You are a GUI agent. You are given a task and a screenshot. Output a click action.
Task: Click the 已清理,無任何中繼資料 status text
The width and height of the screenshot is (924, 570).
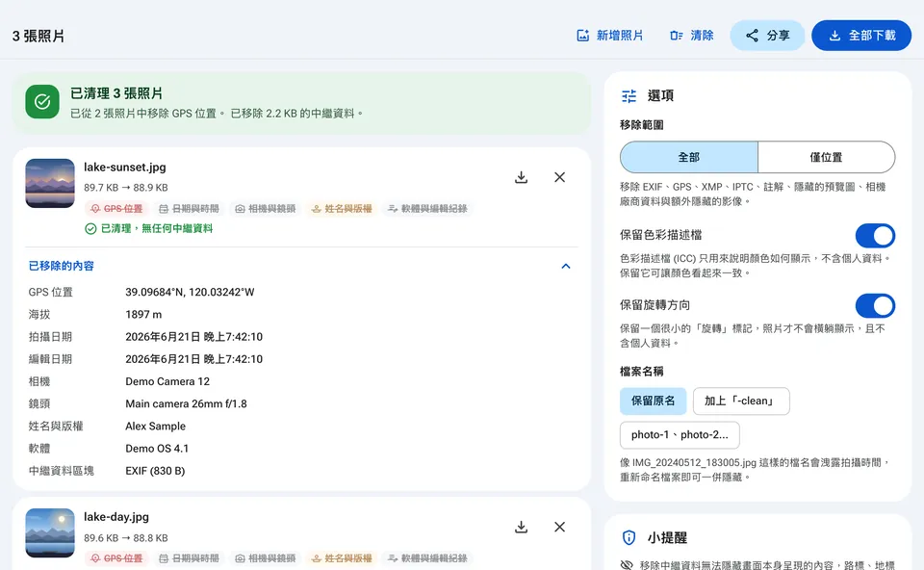pyautogui.click(x=157, y=229)
